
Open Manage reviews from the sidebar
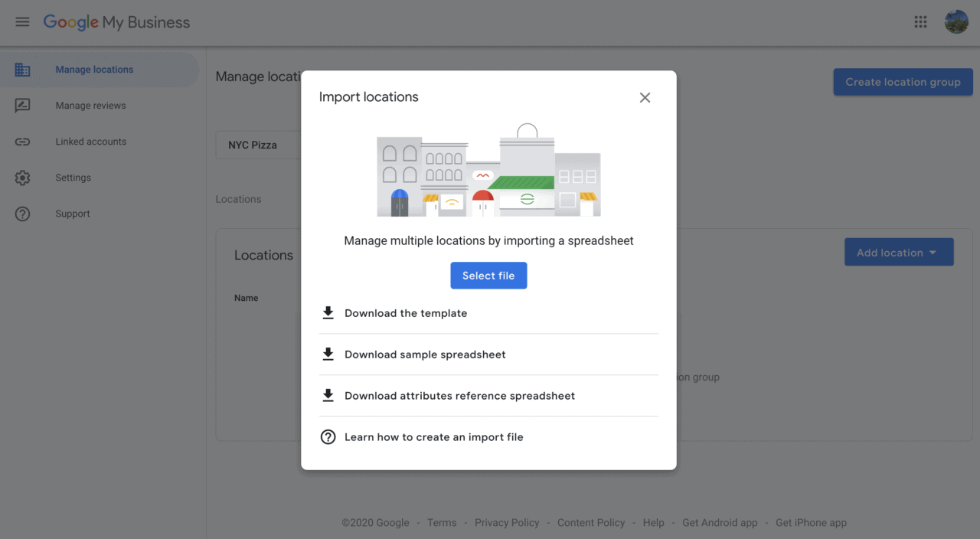(x=22, y=105)
